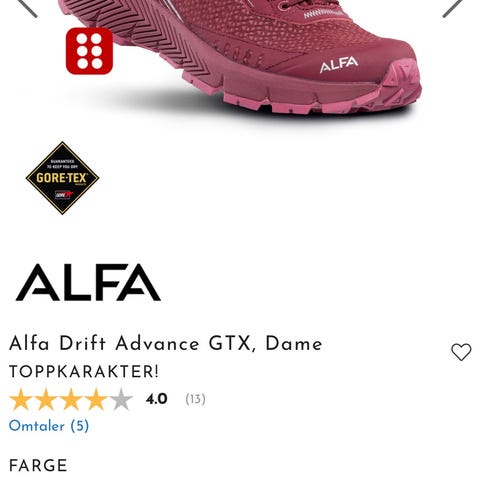
Task: Add product to wishlist with heart
Action: click(461, 352)
